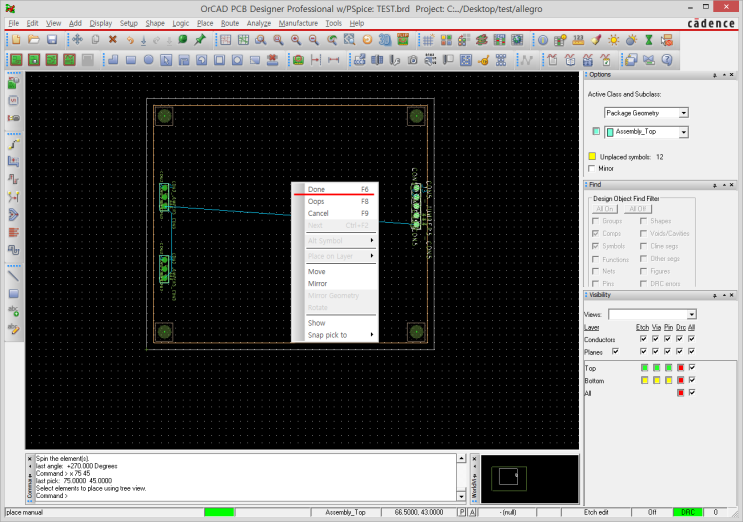Screen dimensions: 743x522
Task: Click the Move tool crossed-arrows icon
Action: [x=77, y=40]
